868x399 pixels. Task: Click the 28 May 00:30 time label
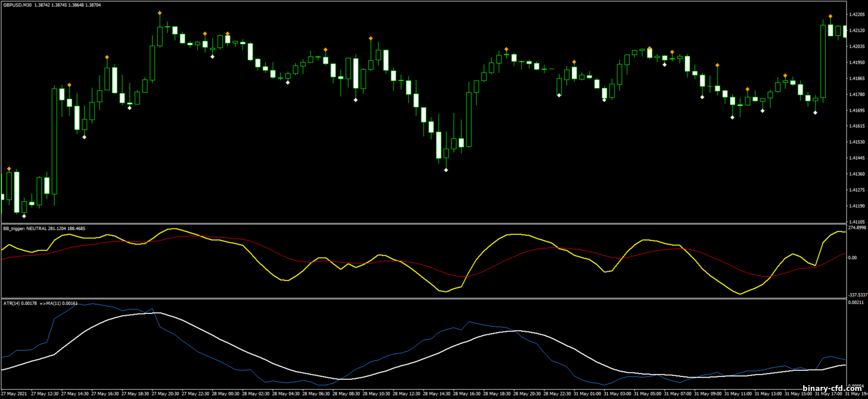click(225, 394)
